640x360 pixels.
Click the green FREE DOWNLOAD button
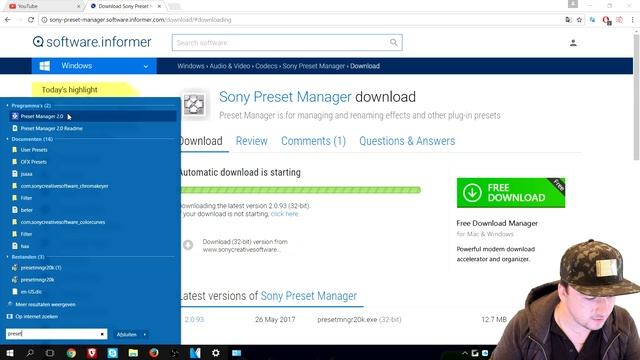(511, 193)
